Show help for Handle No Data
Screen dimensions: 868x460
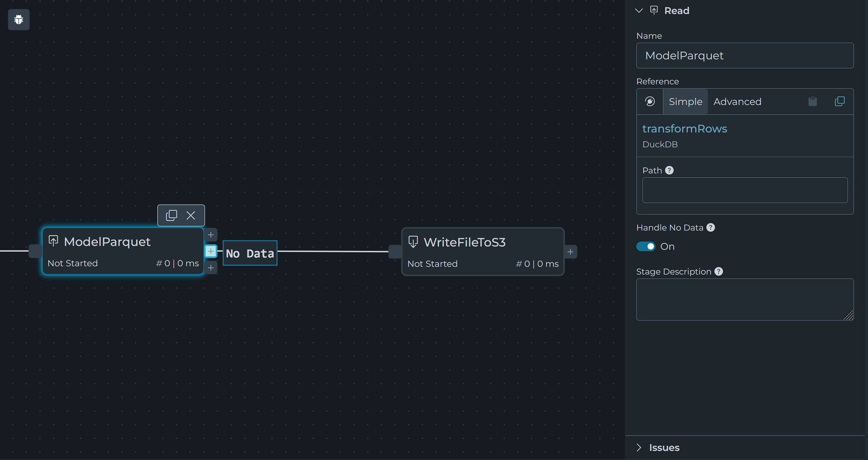click(711, 228)
